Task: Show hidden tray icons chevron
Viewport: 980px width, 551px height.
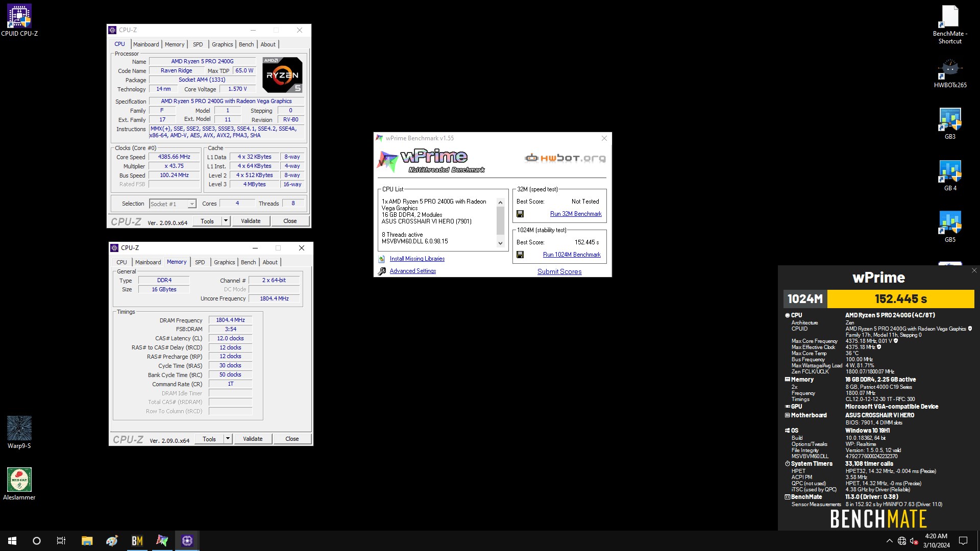Action: coord(890,541)
